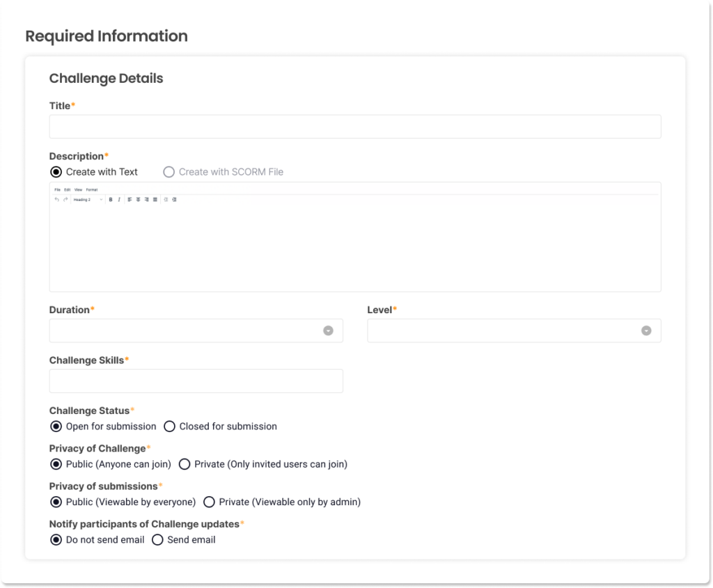The height and width of the screenshot is (588, 713).
Task: Open the File menu in editor
Action: [58, 189]
